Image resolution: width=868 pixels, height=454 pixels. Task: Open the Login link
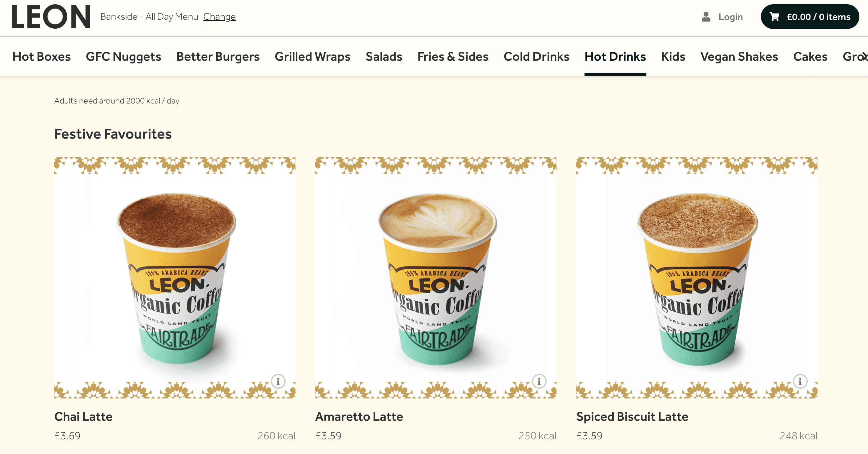pos(730,17)
